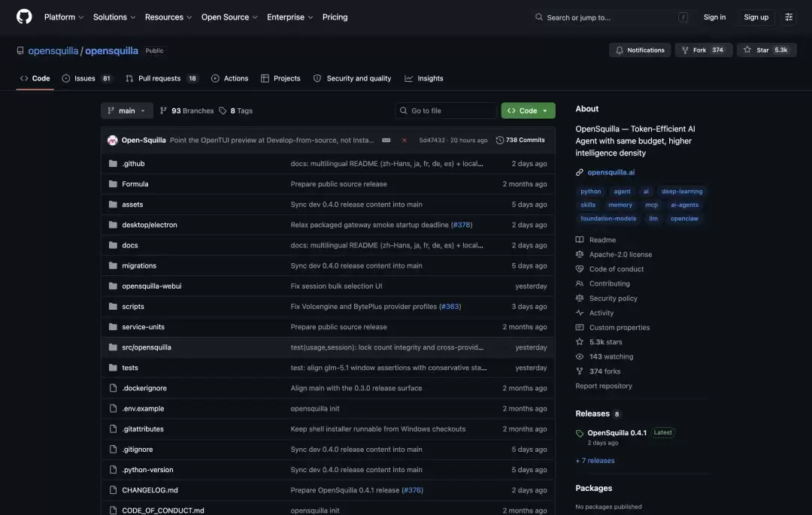Click the + 7 releases link
This screenshot has height=515, width=812.
[x=595, y=461]
